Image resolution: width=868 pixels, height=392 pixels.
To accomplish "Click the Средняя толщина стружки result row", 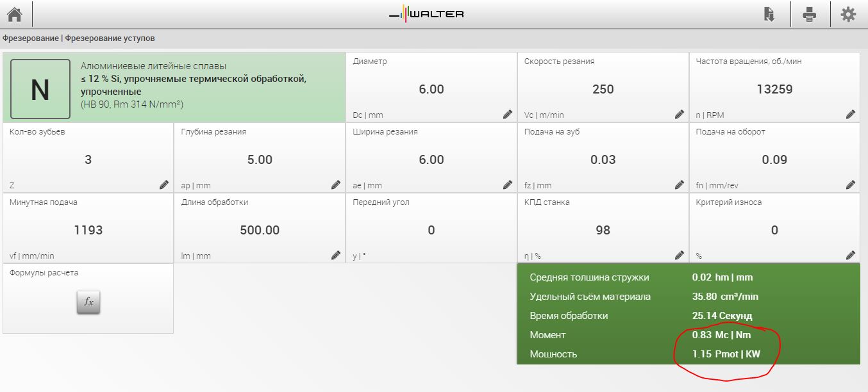I will coord(688,277).
